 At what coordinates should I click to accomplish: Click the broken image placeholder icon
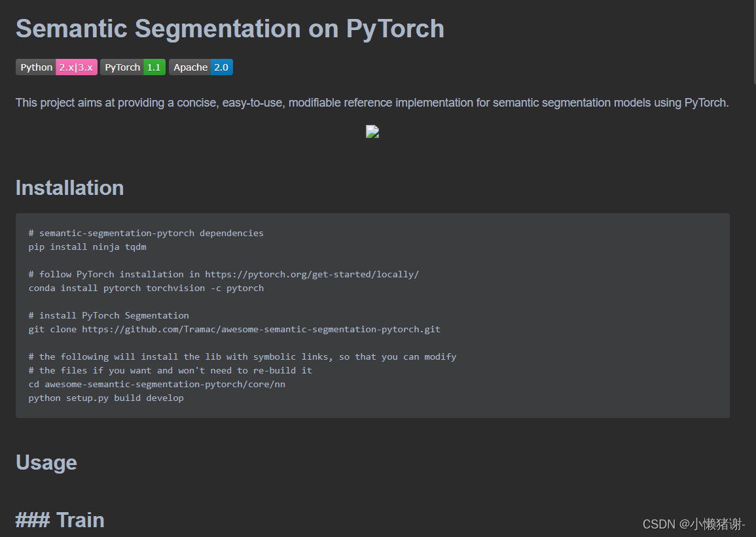click(372, 131)
